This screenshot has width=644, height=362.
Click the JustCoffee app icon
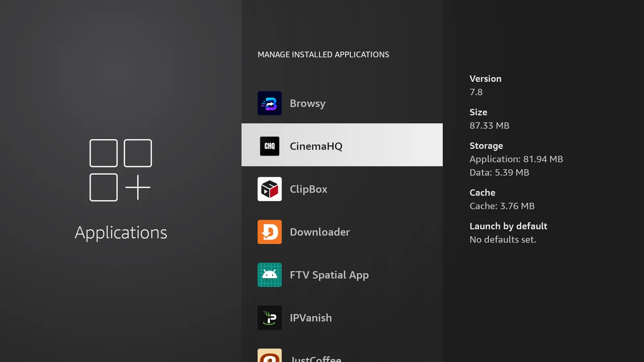pyautogui.click(x=270, y=356)
